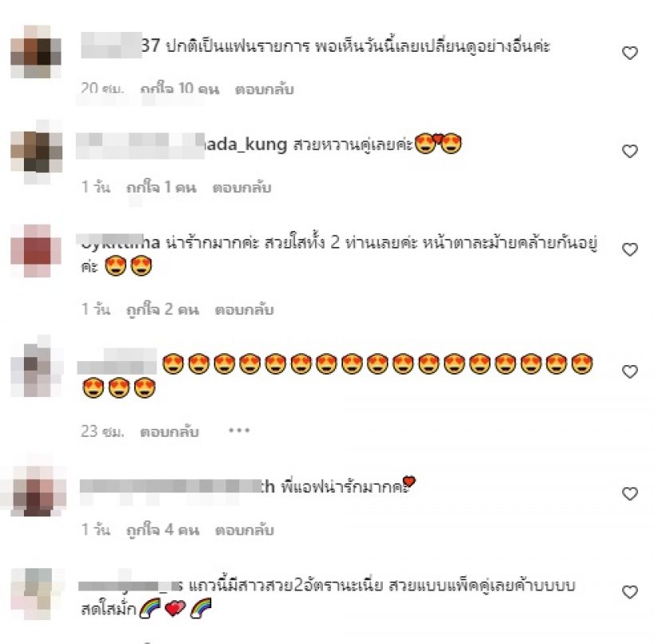Reply to the comment with 2 likes
The image size is (654, 644).
(244, 310)
